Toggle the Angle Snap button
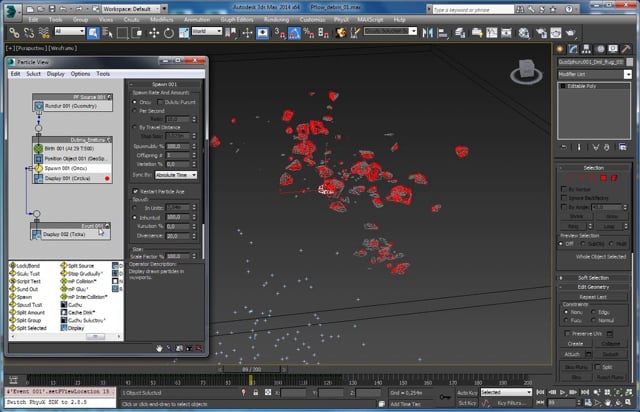 pyautogui.click(x=294, y=33)
